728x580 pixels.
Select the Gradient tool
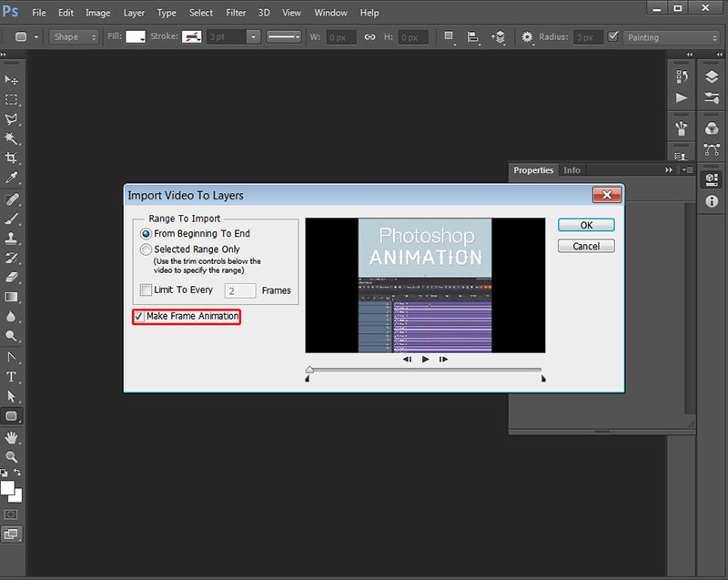[x=11, y=297]
